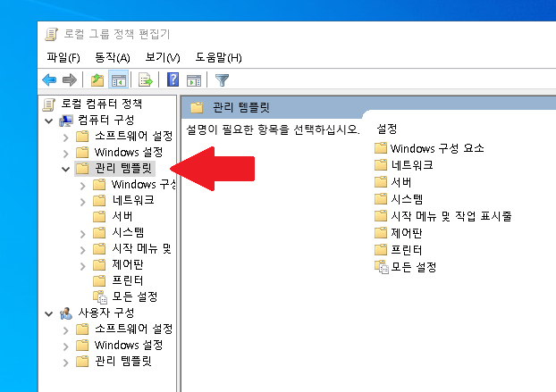The image size is (556, 392).
Task: Collapse the 사용자 구성 node
Action: tap(49, 313)
